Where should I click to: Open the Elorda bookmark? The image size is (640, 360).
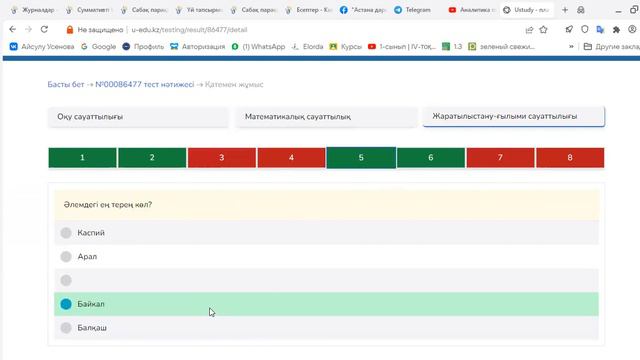[307, 47]
